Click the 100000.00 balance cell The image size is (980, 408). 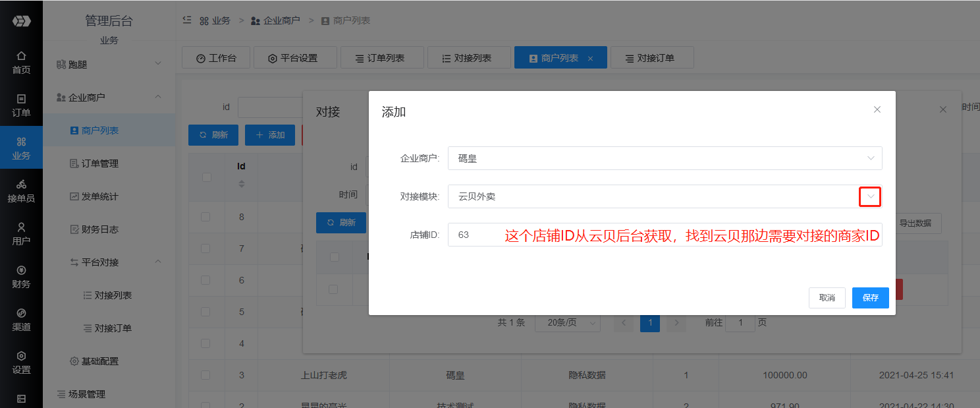point(785,375)
